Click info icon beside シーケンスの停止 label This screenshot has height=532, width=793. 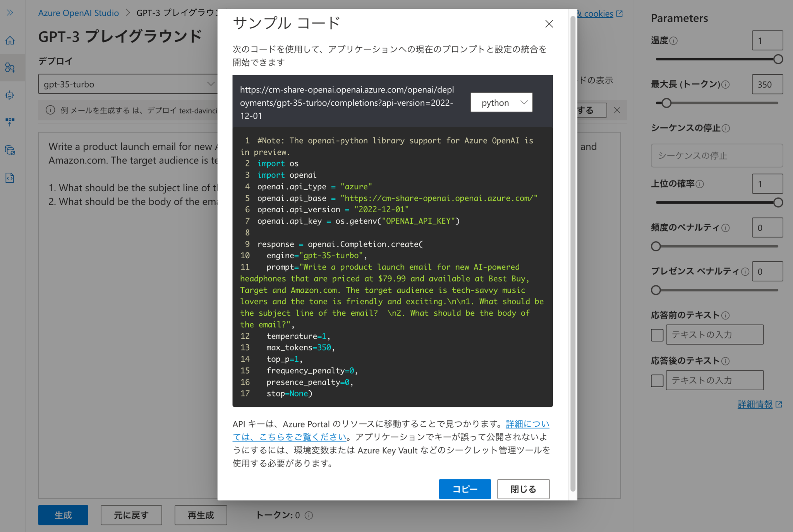[x=726, y=128]
